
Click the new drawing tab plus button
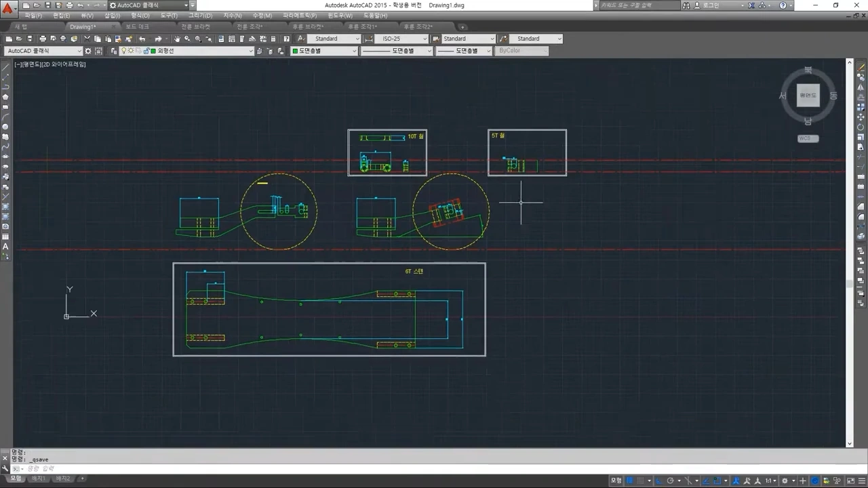tap(462, 27)
